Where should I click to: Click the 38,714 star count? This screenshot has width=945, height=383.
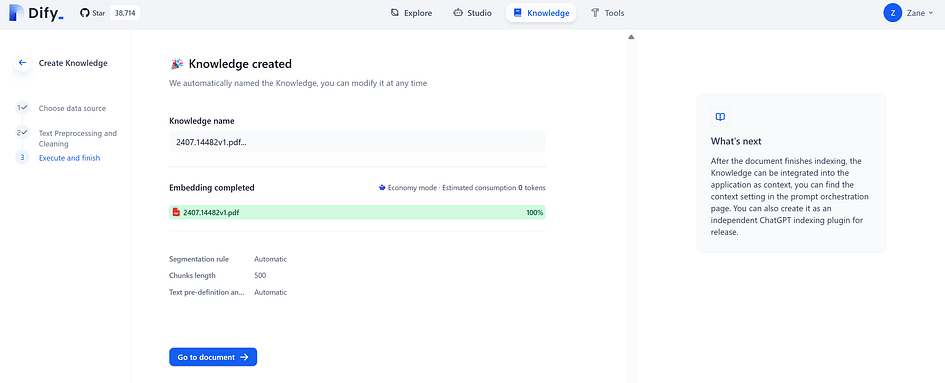click(x=125, y=13)
